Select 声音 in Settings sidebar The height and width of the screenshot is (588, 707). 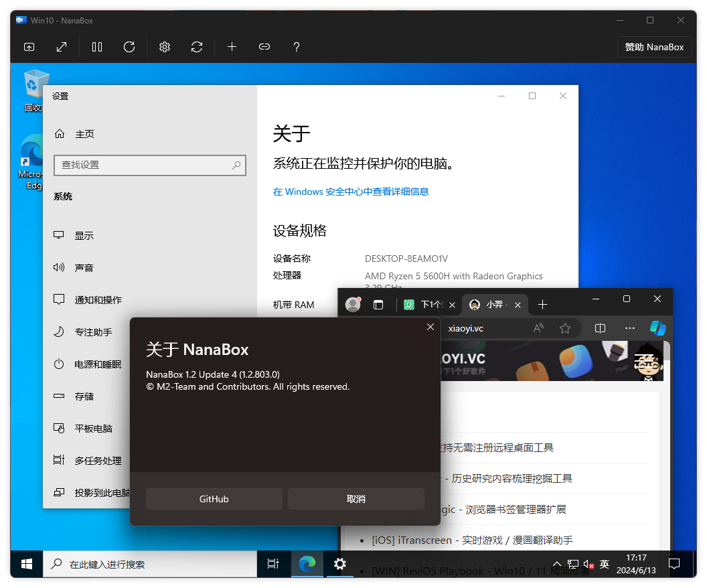tap(84, 267)
